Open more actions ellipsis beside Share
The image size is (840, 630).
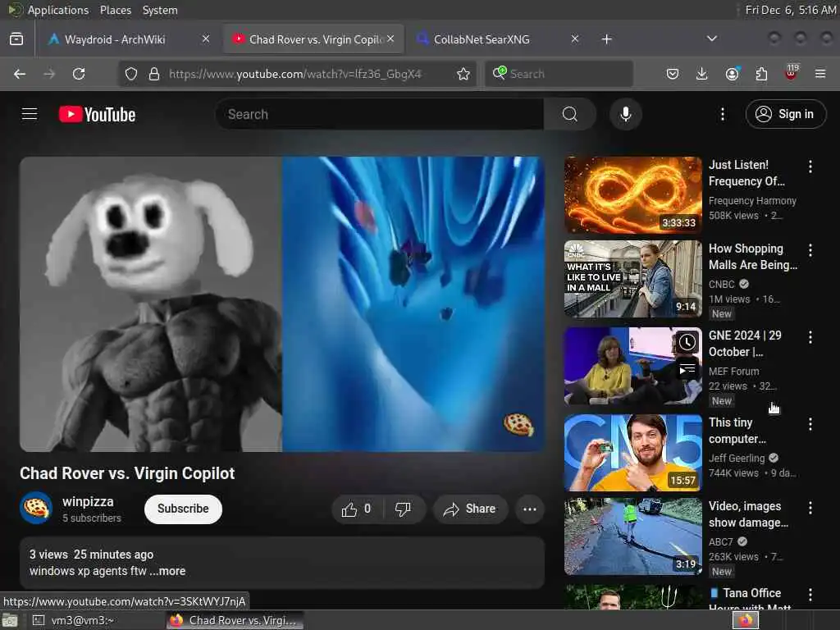(530, 509)
